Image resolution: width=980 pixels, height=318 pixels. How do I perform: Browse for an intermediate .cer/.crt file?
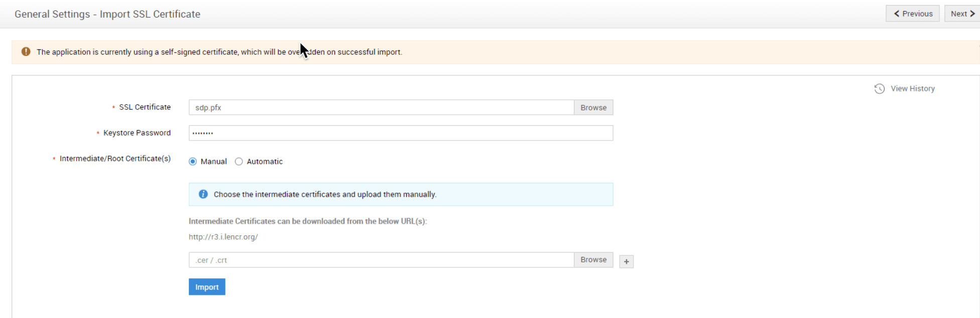coord(593,260)
